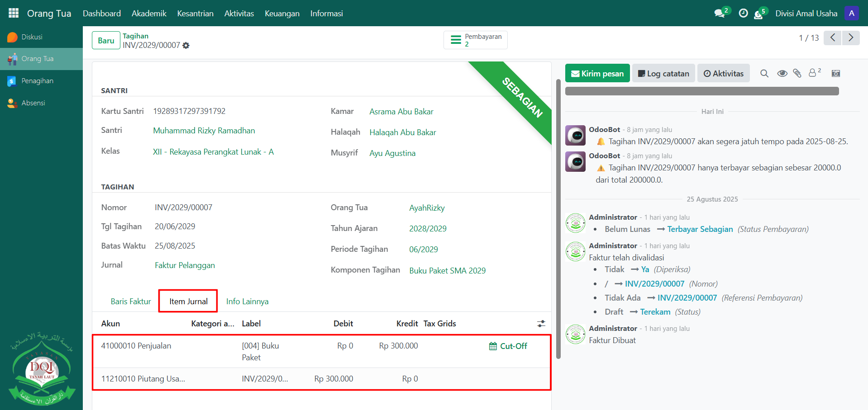This screenshot has width=868, height=410.
Task: Go to next record arrow
Action: pos(851,38)
